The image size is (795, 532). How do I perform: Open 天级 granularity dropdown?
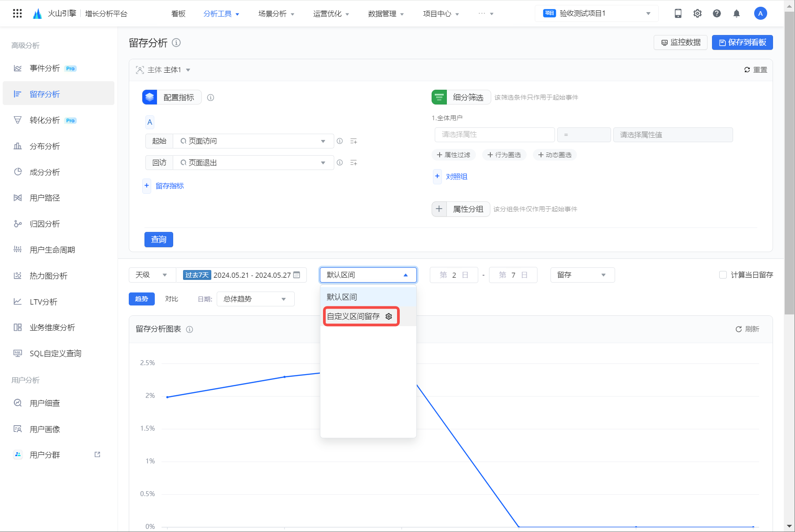[x=151, y=275]
